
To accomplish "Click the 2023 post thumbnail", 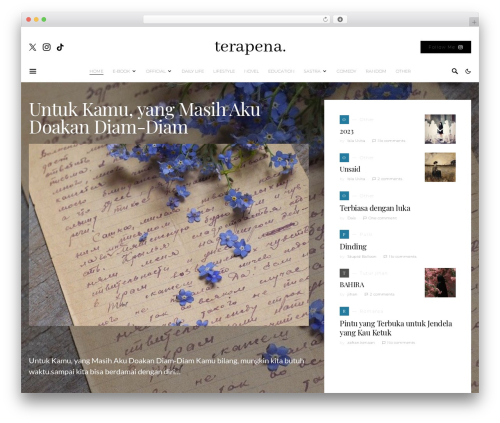I will pos(440,129).
